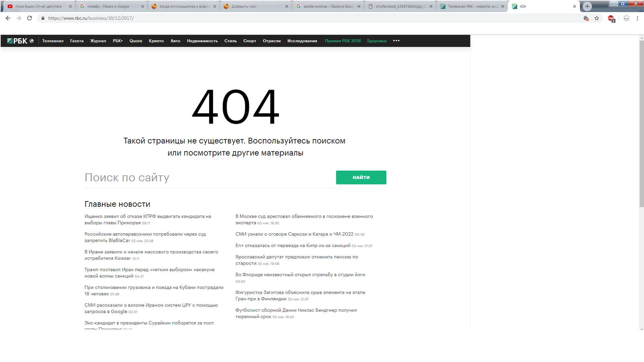
Task: Open Бендтнер prison sentence news item
Action: coord(296,313)
